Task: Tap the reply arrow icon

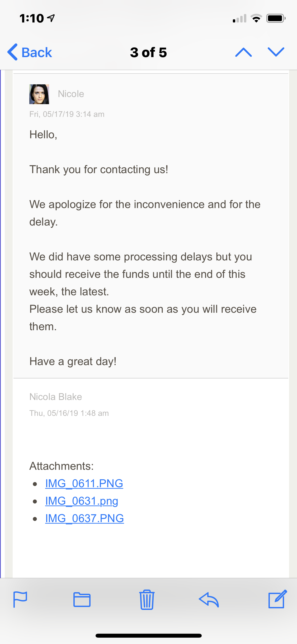Action: (209, 599)
